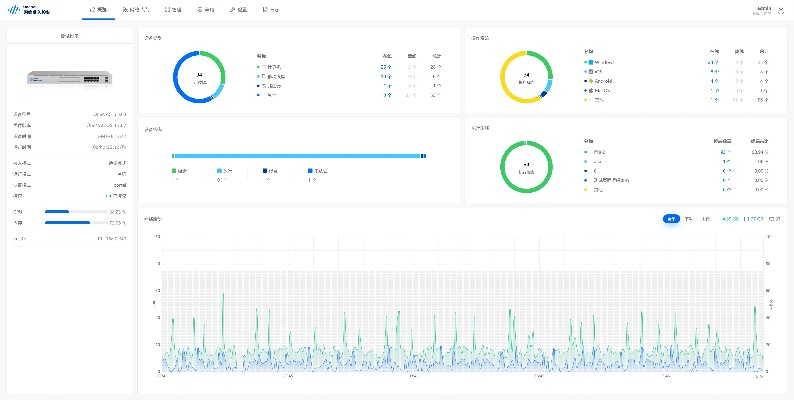
Task: Click the icon of the active first navigation tab
Action: pyautogui.click(x=92, y=8)
